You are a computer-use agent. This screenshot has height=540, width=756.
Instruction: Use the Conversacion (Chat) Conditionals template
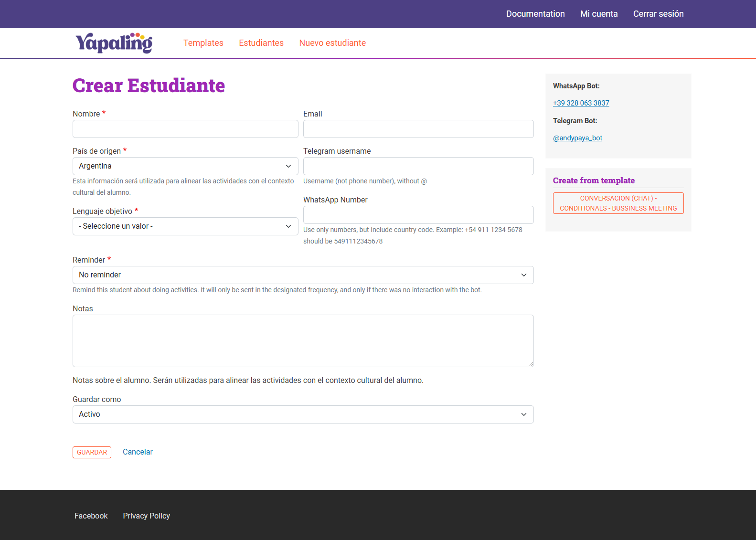tap(618, 203)
